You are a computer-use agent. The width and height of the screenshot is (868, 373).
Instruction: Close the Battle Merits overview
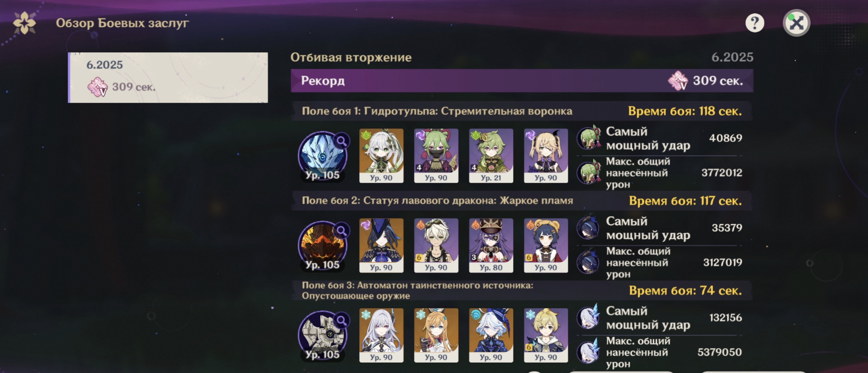click(796, 23)
